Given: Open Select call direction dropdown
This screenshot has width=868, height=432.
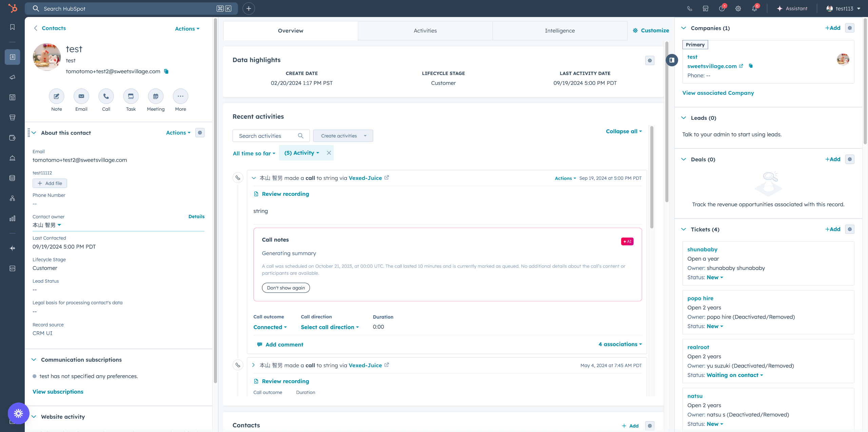Looking at the screenshot, I should pyautogui.click(x=329, y=327).
